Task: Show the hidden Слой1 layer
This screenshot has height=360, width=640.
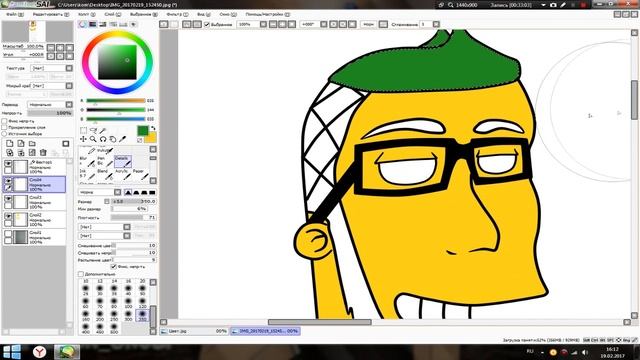Action: (x=8, y=233)
